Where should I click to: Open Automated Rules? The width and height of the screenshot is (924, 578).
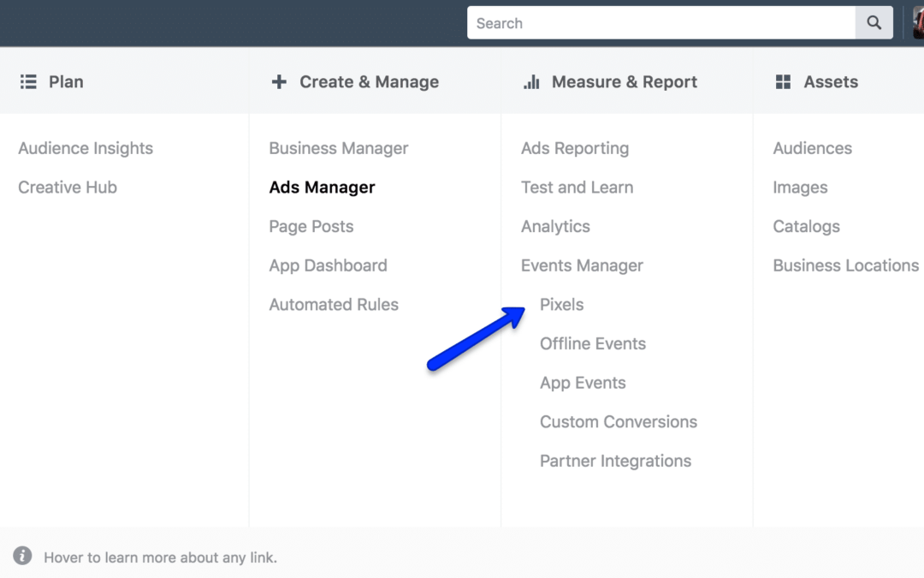tap(334, 304)
